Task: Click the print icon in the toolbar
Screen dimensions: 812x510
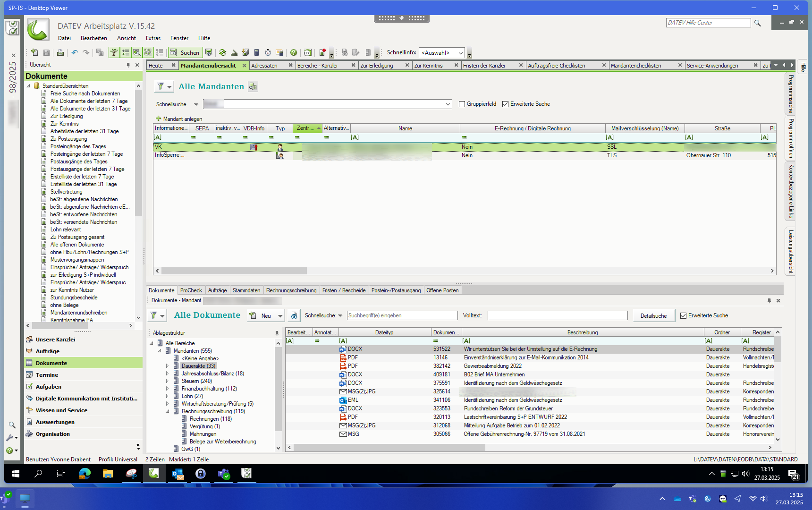Action: 60,53
